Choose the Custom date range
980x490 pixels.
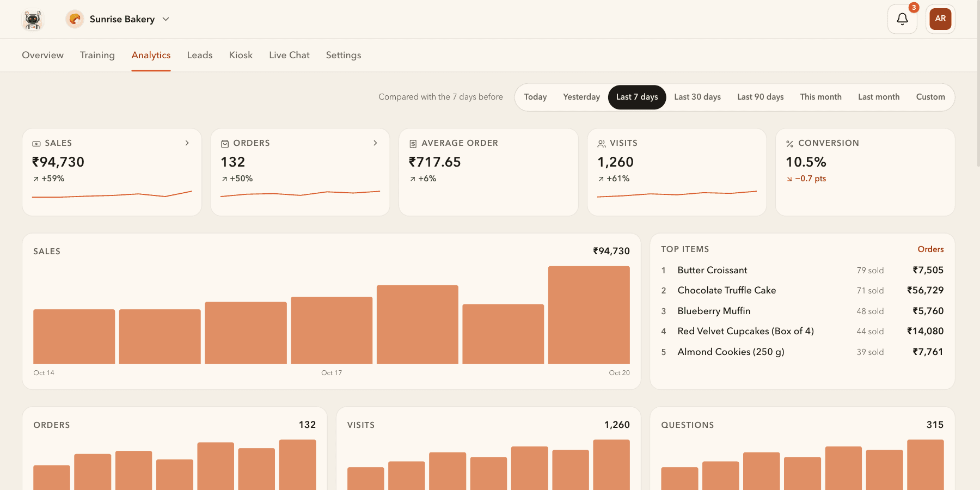[x=930, y=97]
